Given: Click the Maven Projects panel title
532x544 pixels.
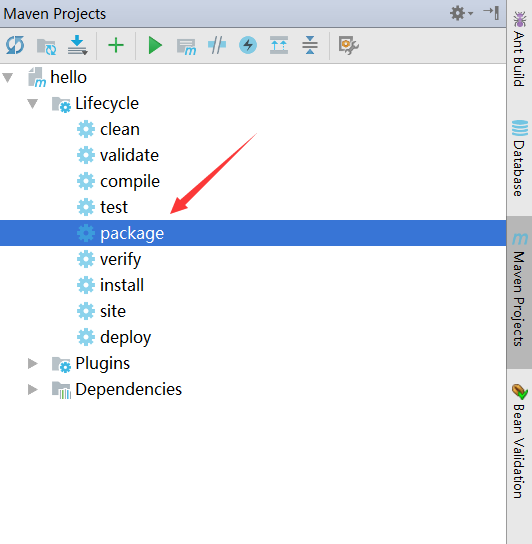Looking at the screenshot, I should [x=54, y=14].
